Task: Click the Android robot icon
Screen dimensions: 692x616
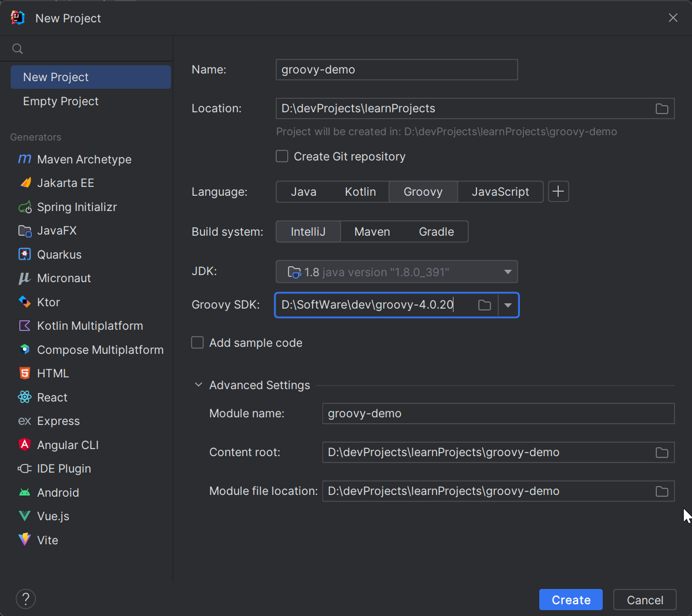Action: pyautogui.click(x=25, y=493)
